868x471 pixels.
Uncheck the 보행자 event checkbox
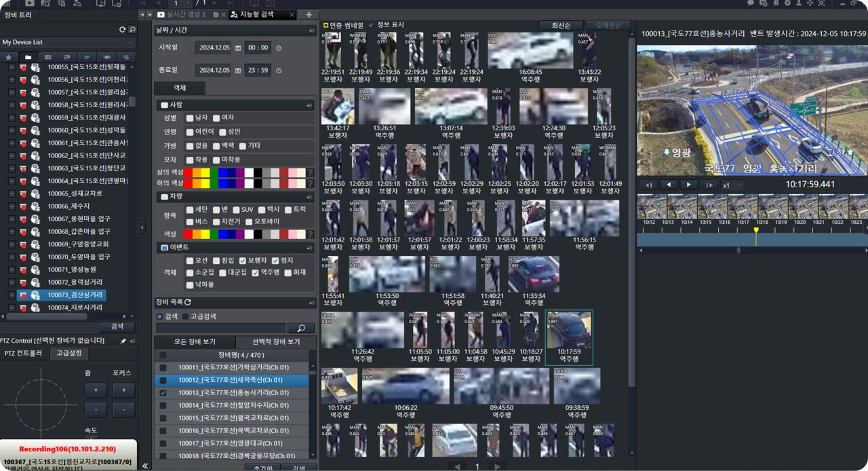(x=243, y=261)
